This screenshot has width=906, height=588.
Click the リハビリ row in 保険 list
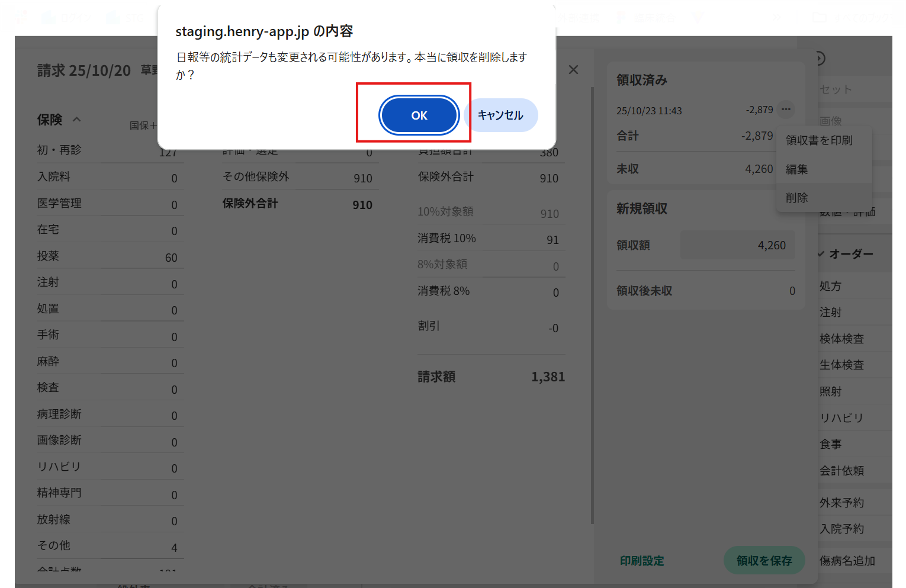coord(59,467)
